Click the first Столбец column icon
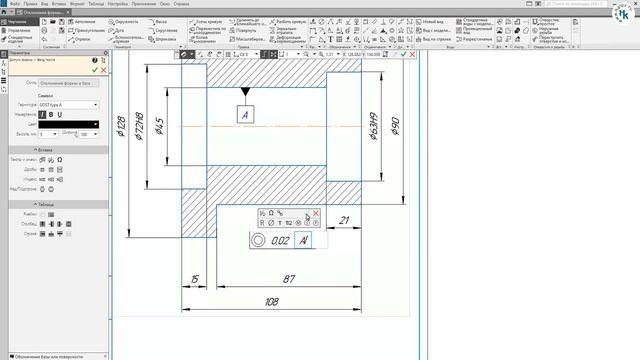Viewport: 640px width, 360px height. point(42,224)
